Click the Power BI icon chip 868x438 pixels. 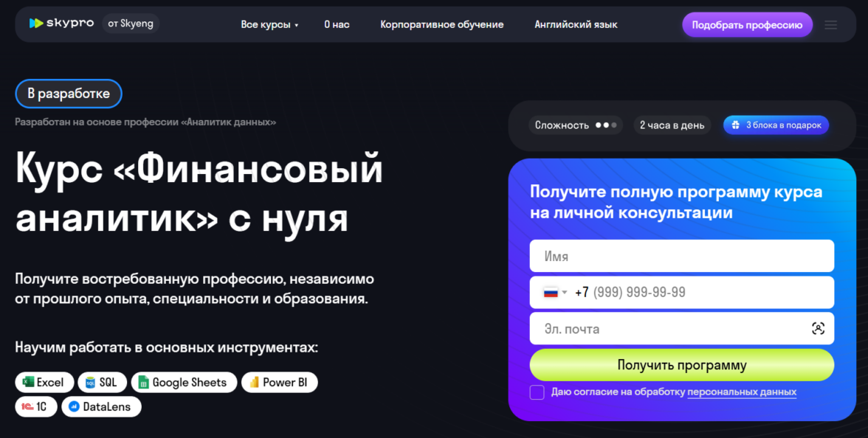coord(280,382)
